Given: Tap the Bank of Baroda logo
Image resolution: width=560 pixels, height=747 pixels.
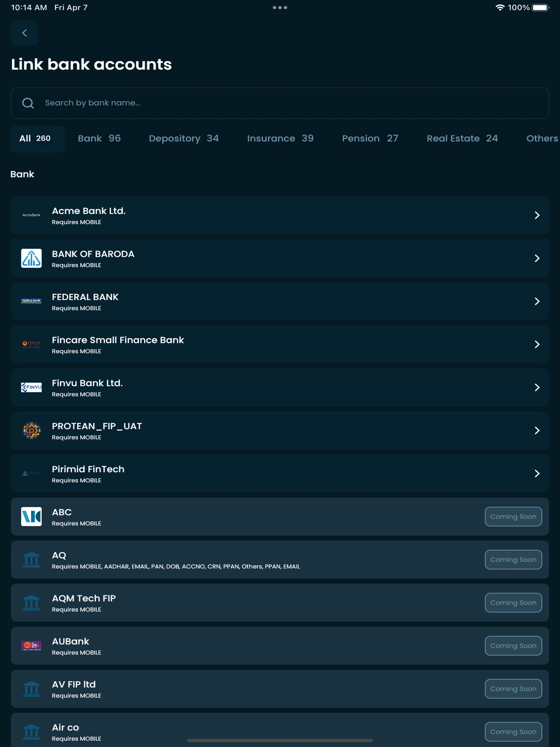Looking at the screenshot, I should tap(31, 258).
